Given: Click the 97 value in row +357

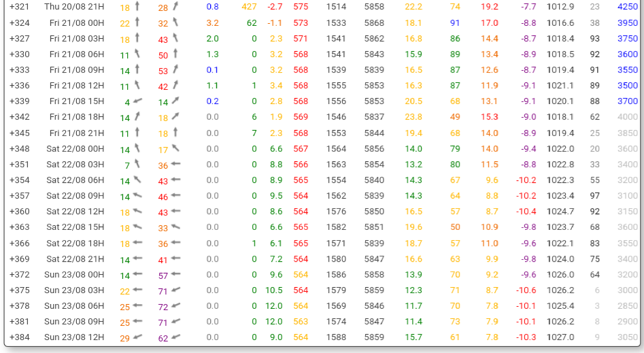Looking at the screenshot, I should pos(594,196).
